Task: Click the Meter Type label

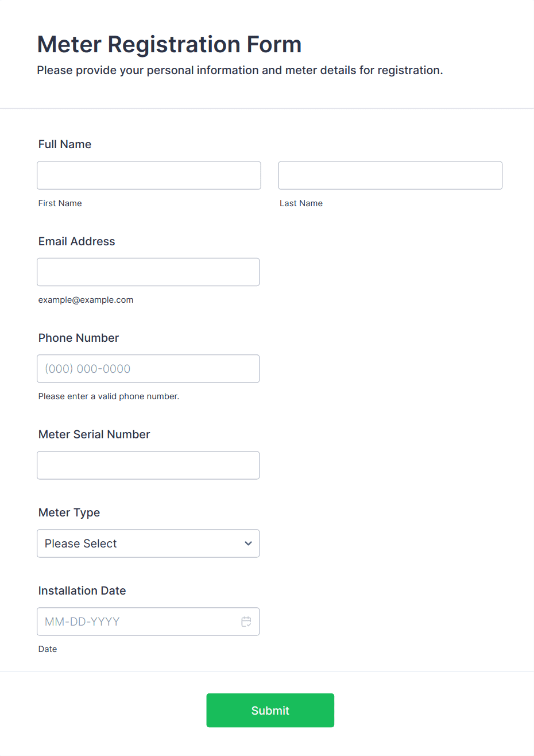Action: pyautogui.click(x=69, y=512)
